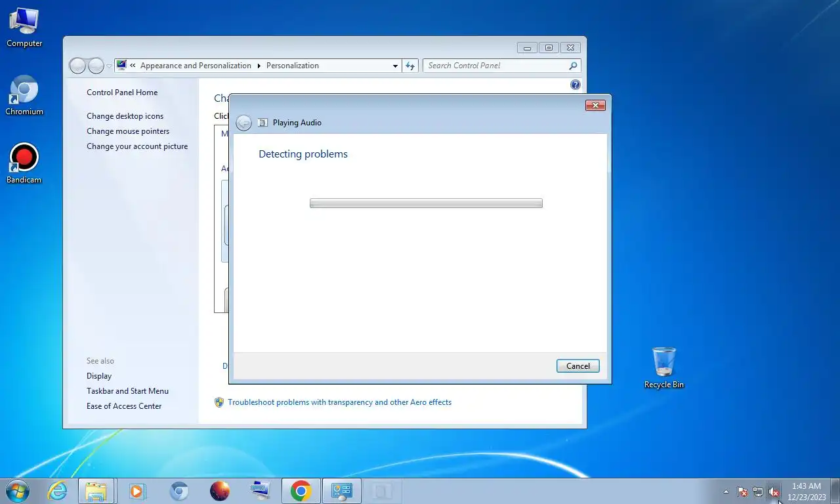Expand the address bar history dropdown
Screen dimensions: 840x504
[x=395, y=66]
